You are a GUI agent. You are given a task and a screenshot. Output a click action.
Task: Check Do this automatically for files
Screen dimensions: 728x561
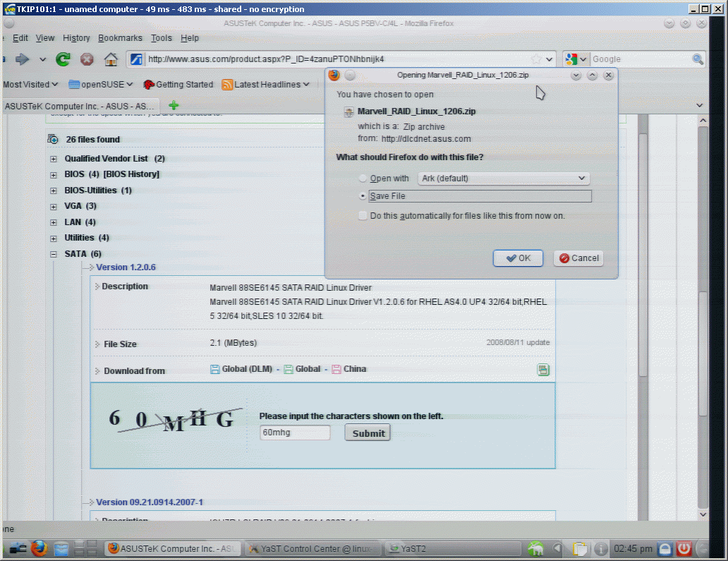(363, 215)
